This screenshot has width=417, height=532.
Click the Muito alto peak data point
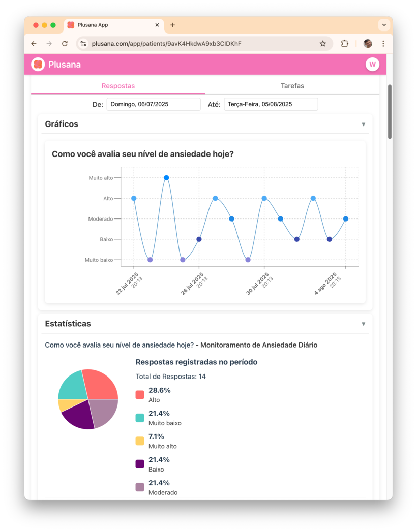coord(166,178)
